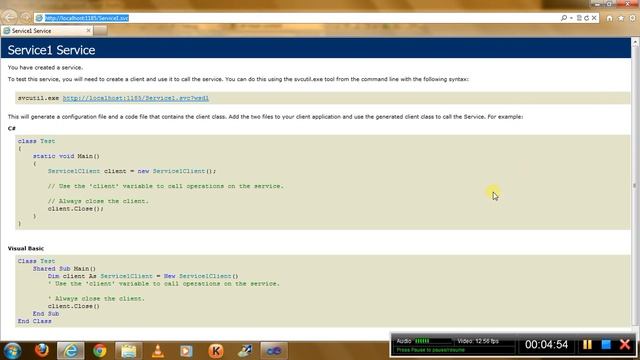
Task: Select the Service1 Service tab
Action: click(47, 31)
